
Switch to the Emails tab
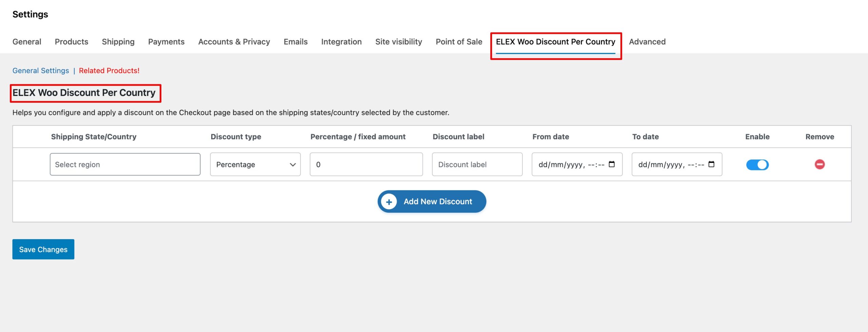click(296, 42)
